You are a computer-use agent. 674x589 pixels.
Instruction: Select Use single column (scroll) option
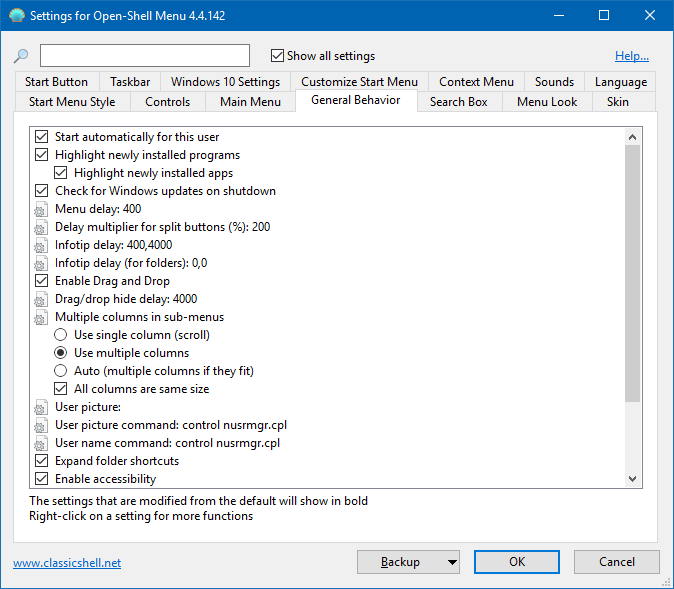tap(61, 335)
